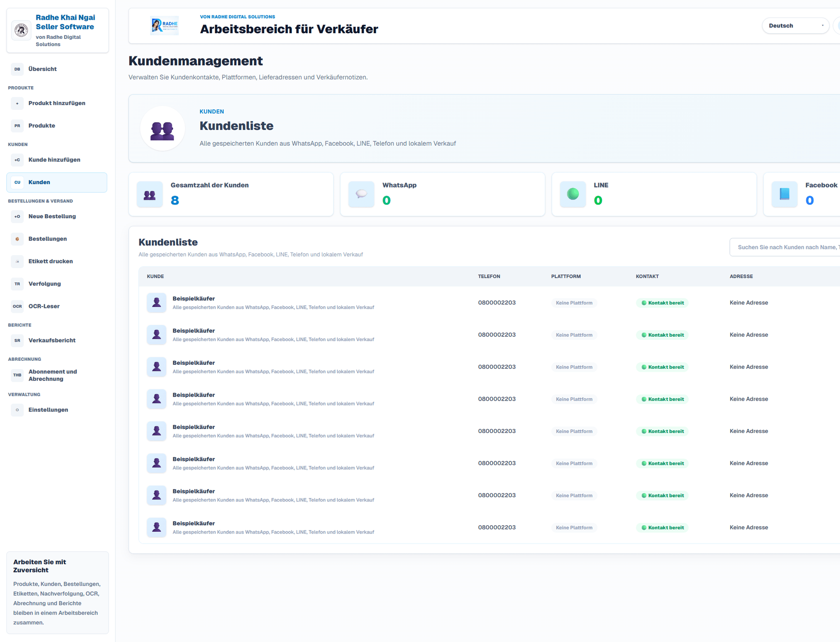This screenshot has width=840, height=642.
Task: Click the SR Verkaufsbericht icon
Action: click(x=17, y=341)
